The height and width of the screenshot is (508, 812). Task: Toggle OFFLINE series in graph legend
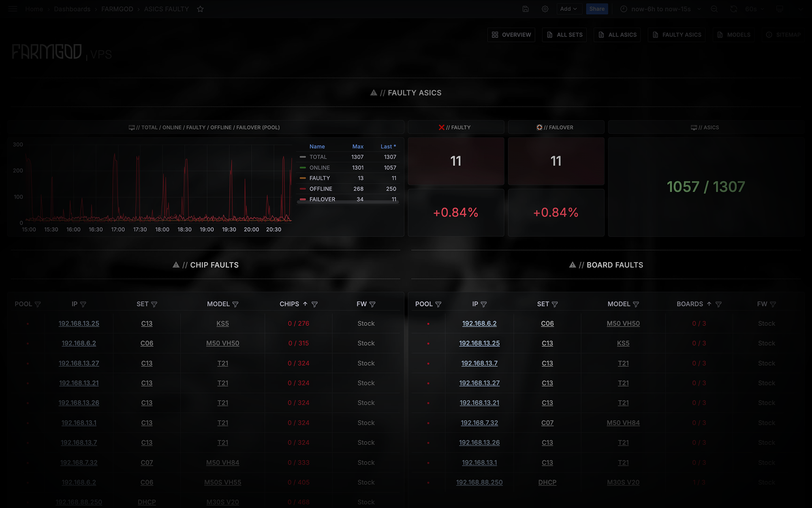[321, 189]
